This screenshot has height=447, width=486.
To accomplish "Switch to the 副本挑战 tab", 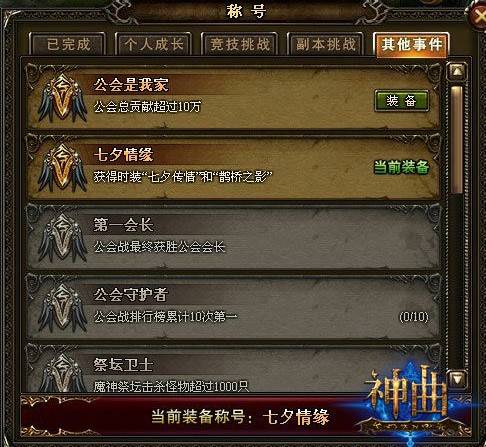I will pyautogui.click(x=325, y=44).
